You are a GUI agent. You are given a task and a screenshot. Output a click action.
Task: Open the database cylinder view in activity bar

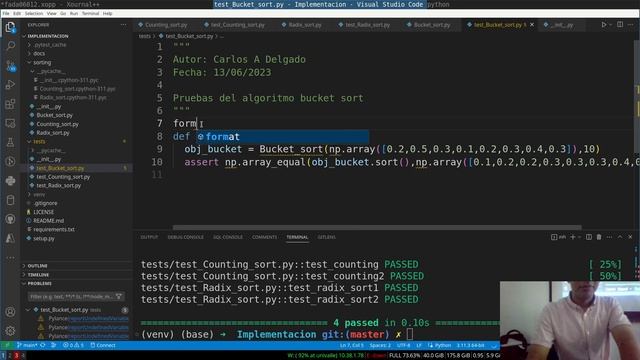[x=10, y=200]
